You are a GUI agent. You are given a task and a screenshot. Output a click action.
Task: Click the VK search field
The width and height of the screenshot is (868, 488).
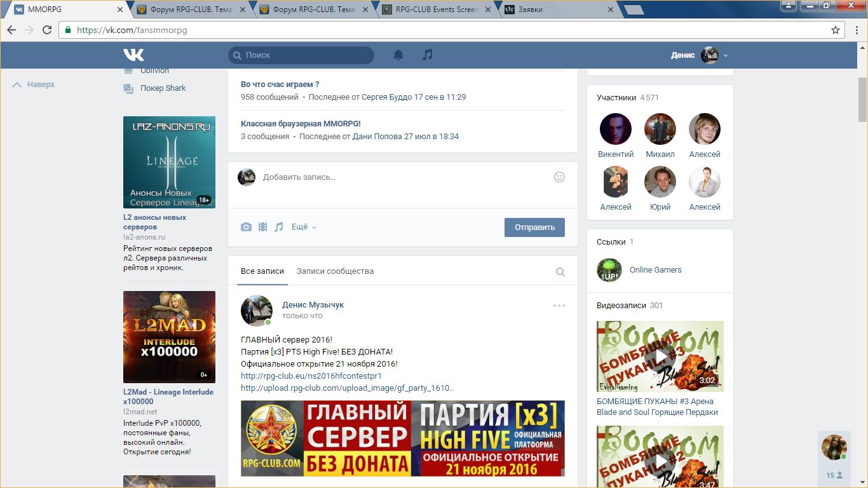coord(301,55)
